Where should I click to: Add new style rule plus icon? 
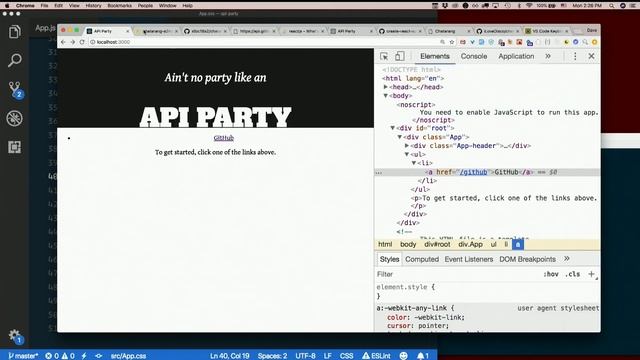click(591, 274)
